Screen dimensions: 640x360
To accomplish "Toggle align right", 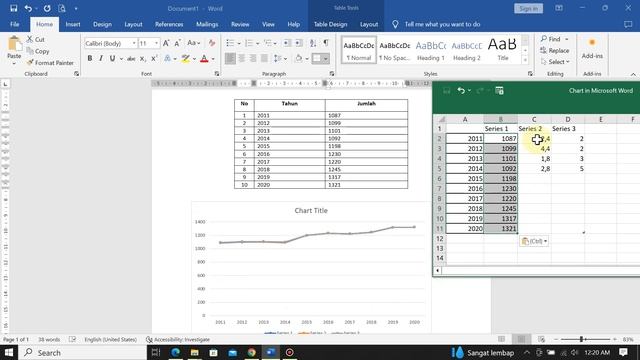I will pyautogui.click(x=253, y=59).
